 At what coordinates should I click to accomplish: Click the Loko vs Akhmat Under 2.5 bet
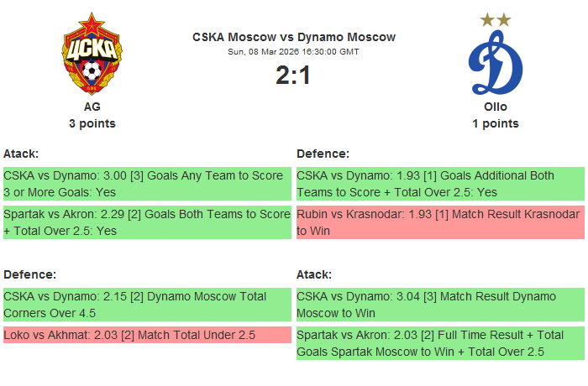coord(147,335)
